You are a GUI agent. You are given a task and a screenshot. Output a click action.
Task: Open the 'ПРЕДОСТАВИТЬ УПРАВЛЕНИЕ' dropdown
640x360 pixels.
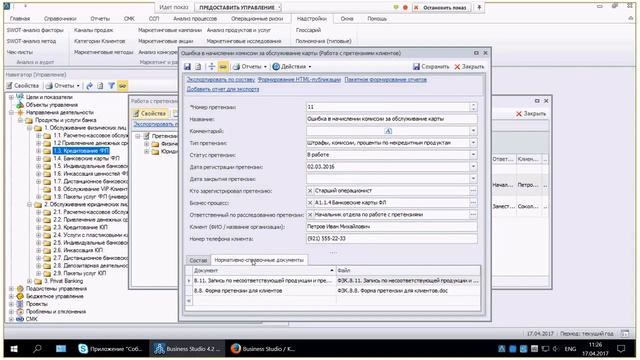280,8
